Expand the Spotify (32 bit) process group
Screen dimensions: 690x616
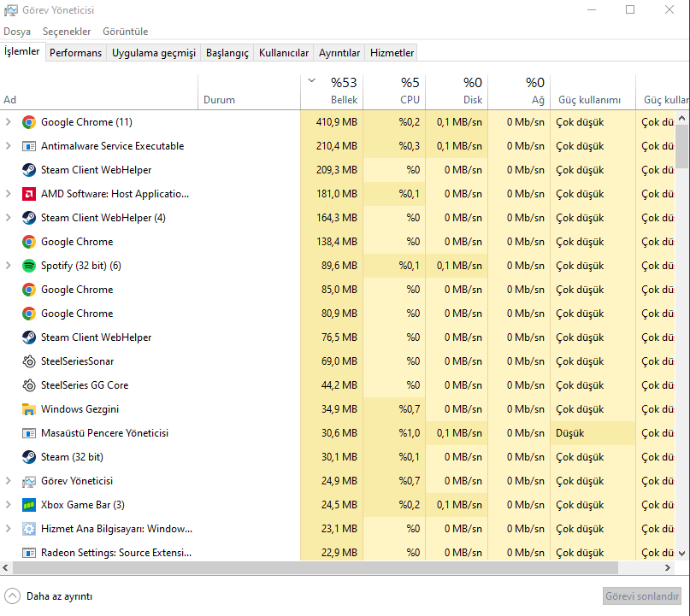[x=9, y=266]
